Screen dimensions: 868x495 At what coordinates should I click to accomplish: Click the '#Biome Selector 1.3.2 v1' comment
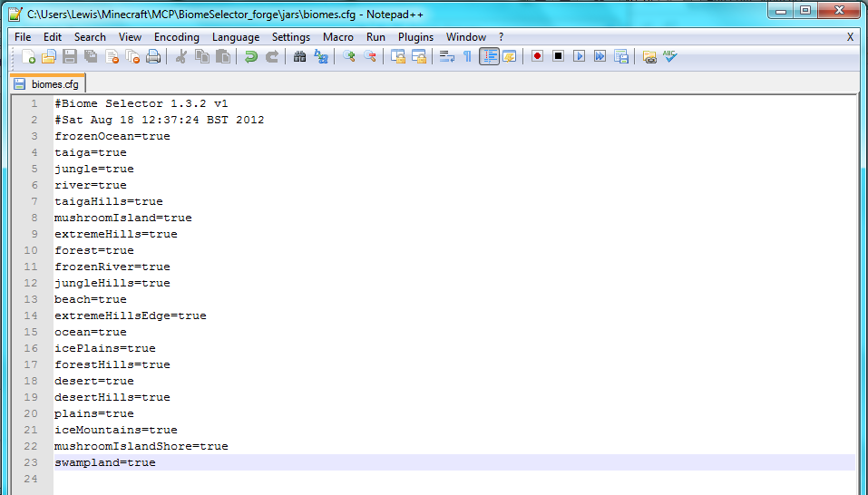[141, 103]
